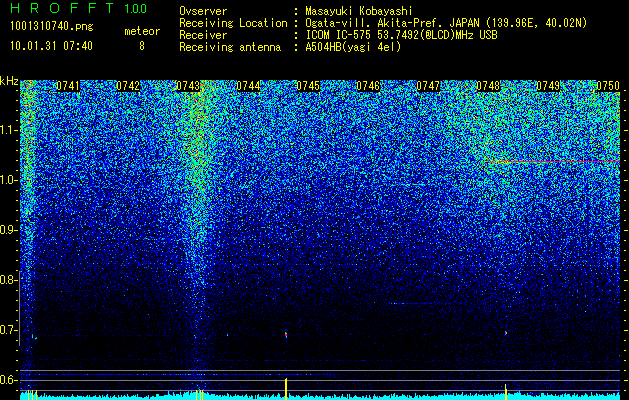Image resolution: width=629 pixels, height=400 pixels.
Task: Click the 0749 time marker
Action: (x=548, y=86)
